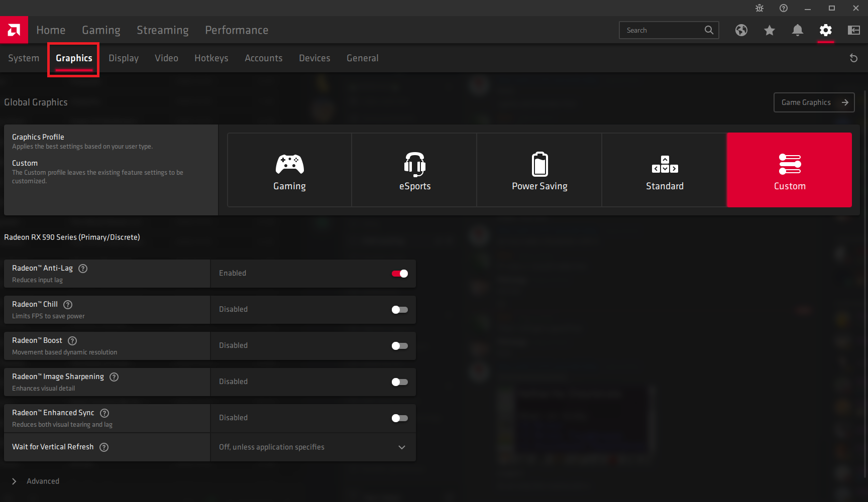Viewport: 868px width, 502px height.
Task: Switch to the System sub-tab
Action: 24,58
